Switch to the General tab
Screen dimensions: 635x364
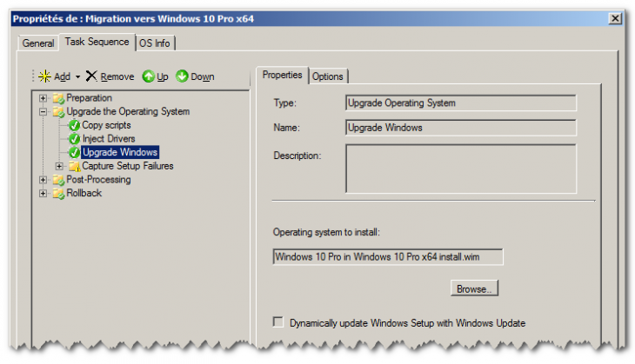pyautogui.click(x=38, y=43)
